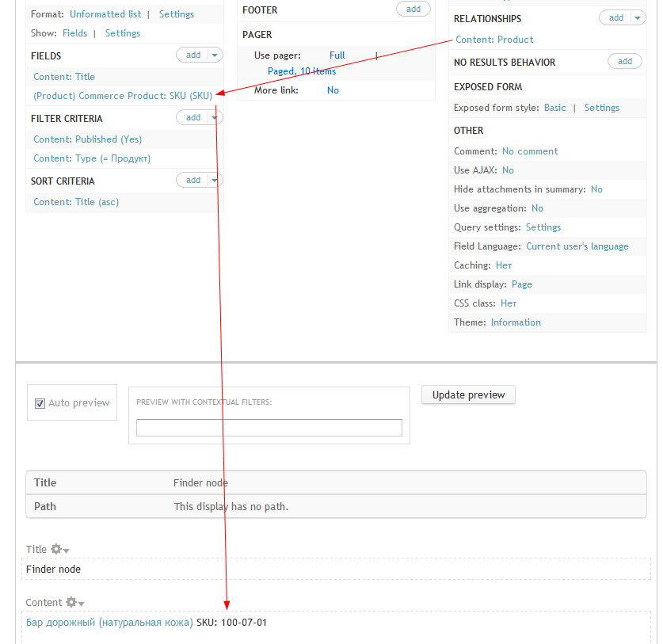663x644 pixels.
Task: Open the Content: Product relationship link
Action: [x=494, y=40]
